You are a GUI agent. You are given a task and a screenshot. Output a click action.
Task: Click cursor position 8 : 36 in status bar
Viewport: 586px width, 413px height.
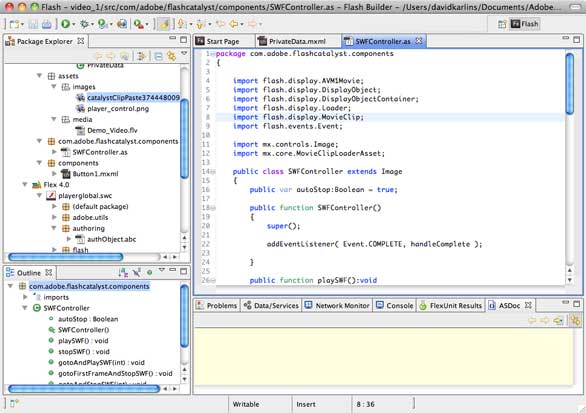point(366,404)
